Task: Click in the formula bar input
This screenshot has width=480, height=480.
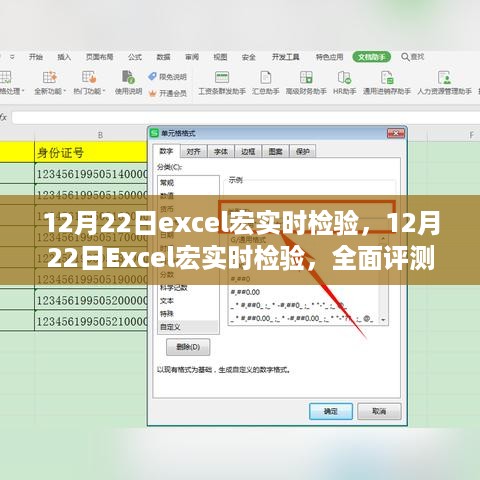Action: pyautogui.click(x=246, y=117)
